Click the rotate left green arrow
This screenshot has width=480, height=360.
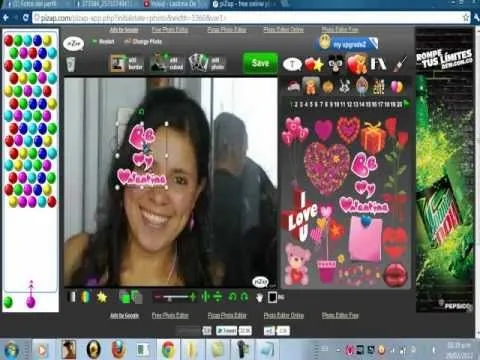coord(232,296)
